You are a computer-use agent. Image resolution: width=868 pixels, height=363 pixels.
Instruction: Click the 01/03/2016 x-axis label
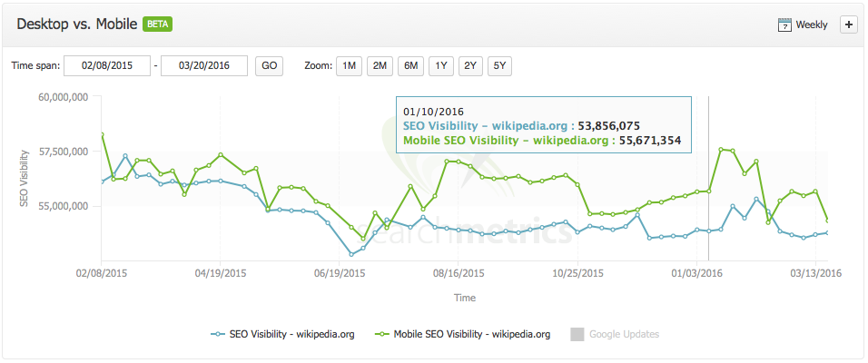(x=697, y=271)
